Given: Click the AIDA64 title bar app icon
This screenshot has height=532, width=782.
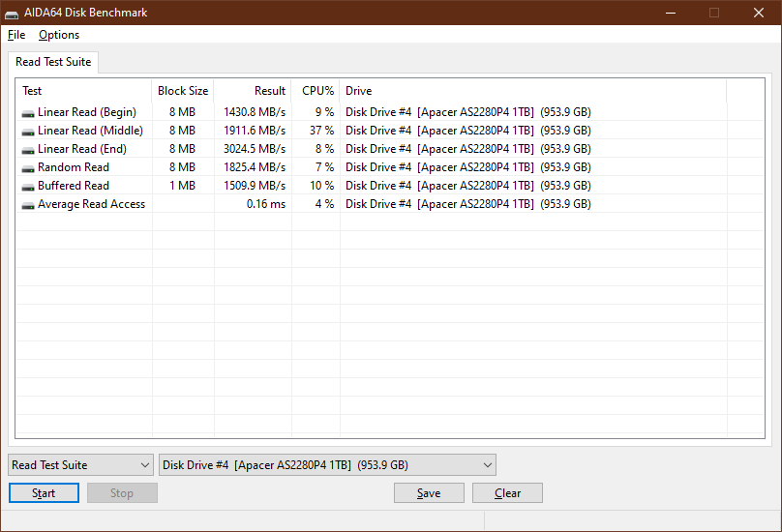Looking at the screenshot, I should coord(12,14).
